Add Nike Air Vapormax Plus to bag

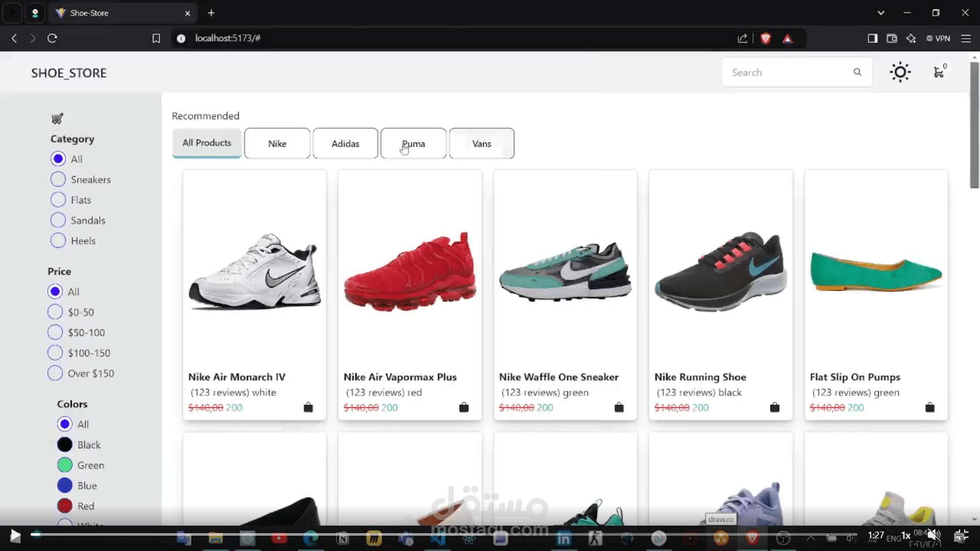[x=463, y=407]
